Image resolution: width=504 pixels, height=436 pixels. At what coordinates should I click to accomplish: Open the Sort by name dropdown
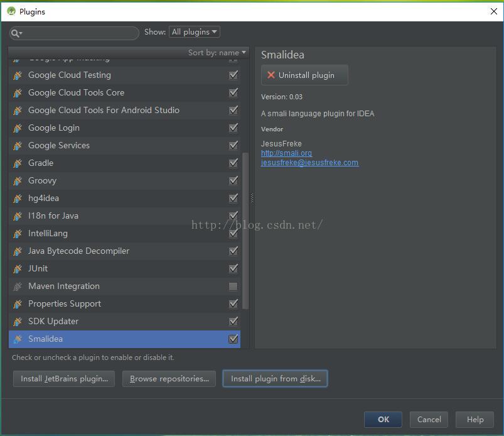point(217,52)
